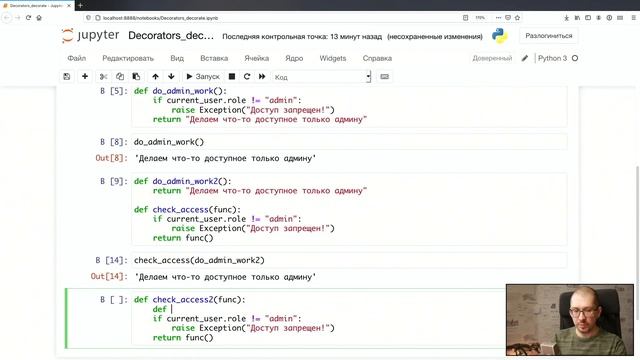Cut selected cells with the scissors icon
This screenshot has width=640, height=360.
coord(103,77)
